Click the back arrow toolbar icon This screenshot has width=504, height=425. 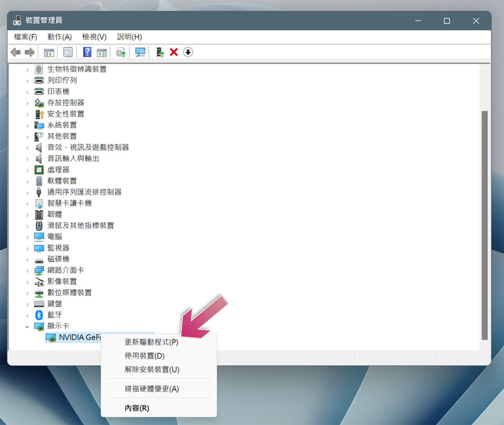tap(16, 52)
